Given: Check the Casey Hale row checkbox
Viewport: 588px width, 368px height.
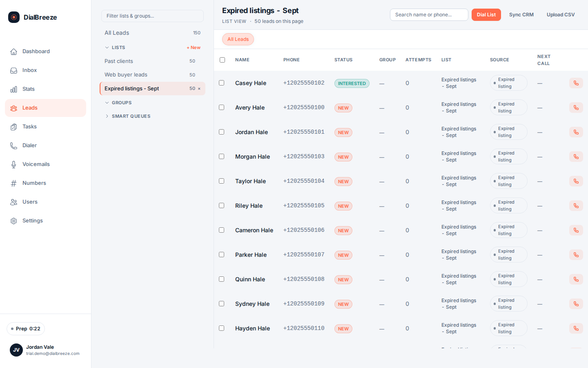Looking at the screenshot, I should (222, 83).
